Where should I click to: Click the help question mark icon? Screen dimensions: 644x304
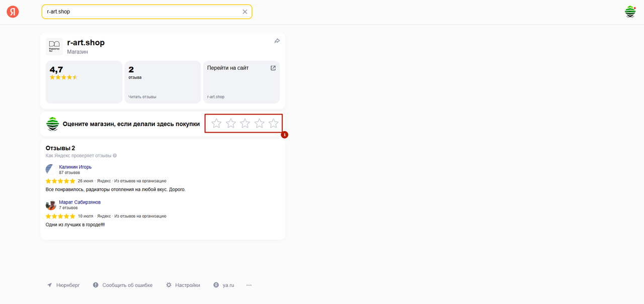(x=115, y=156)
